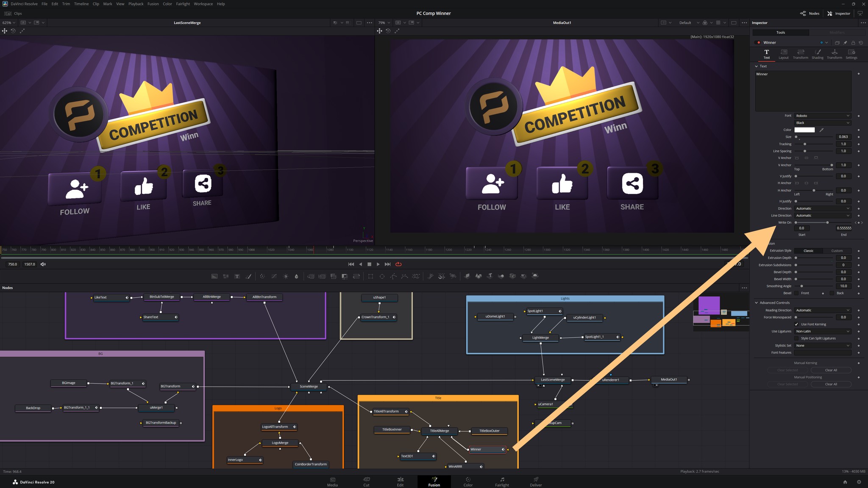The height and width of the screenshot is (488, 868).
Task: Open the Workspace menu
Action: 203,4
